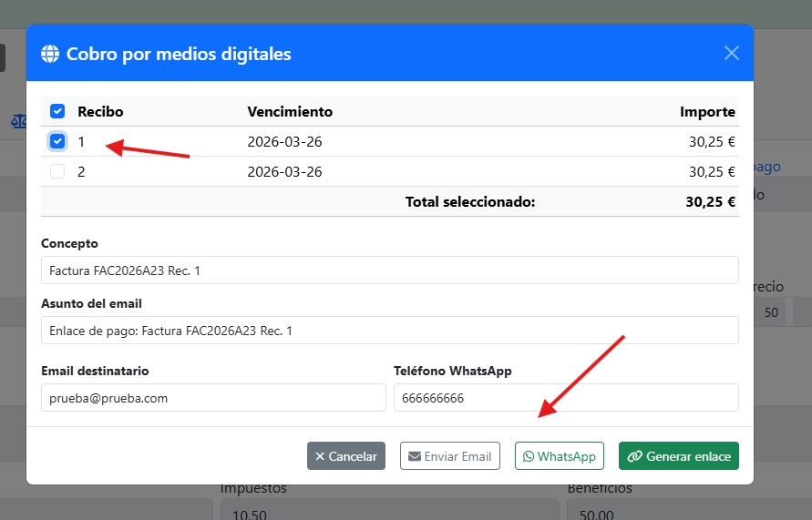Click the Recibo column header
This screenshot has width=812, height=520.
(100, 112)
